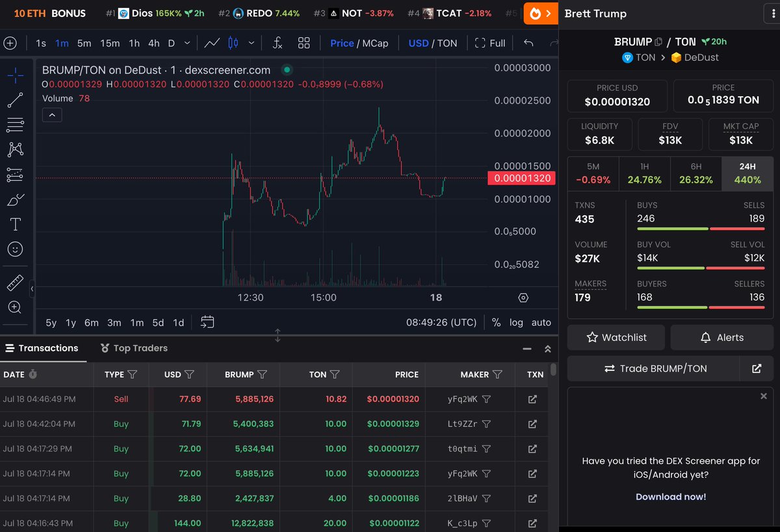
Task: Add token to Watchlist
Action: [616, 337]
